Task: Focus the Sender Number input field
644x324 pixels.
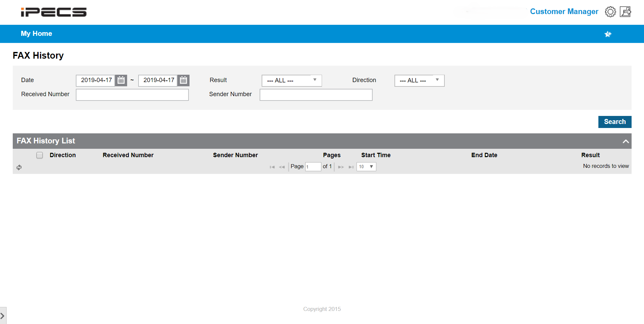Action: [316, 95]
